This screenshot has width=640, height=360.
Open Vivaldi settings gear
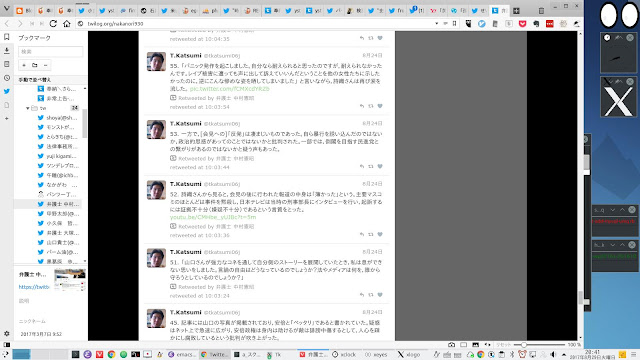click(7, 333)
